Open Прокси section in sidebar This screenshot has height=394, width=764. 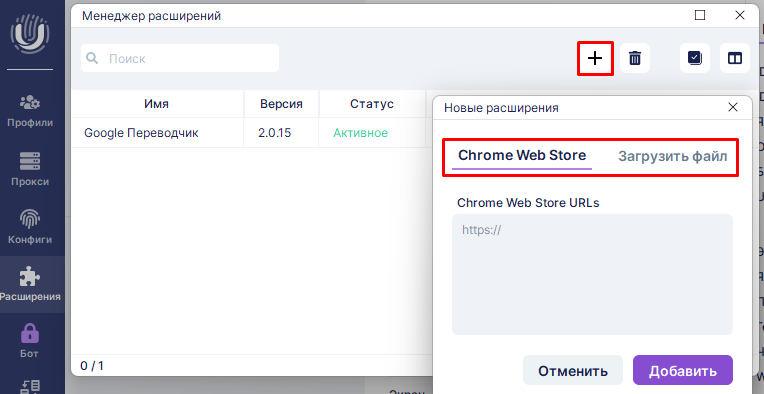point(30,169)
